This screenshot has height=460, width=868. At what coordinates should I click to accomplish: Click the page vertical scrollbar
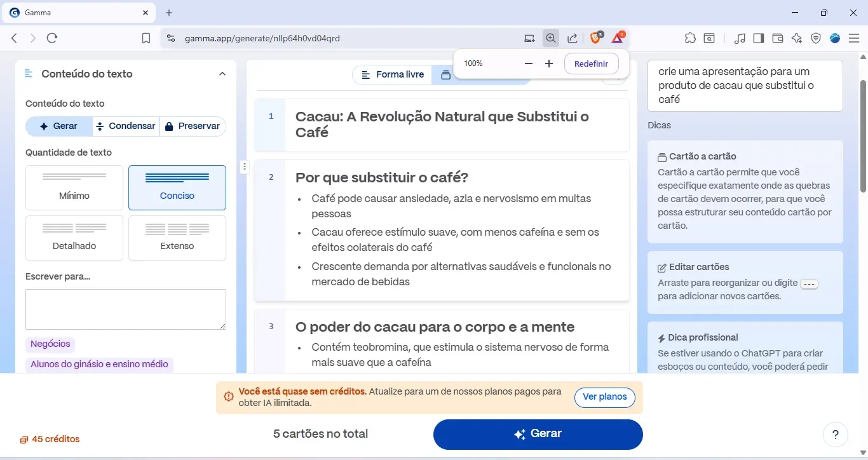pos(863,135)
